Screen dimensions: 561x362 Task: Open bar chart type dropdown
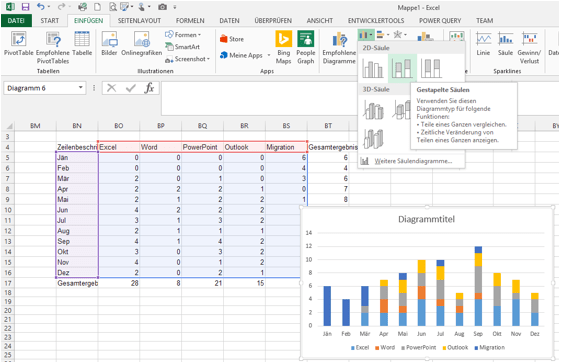click(x=383, y=35)
